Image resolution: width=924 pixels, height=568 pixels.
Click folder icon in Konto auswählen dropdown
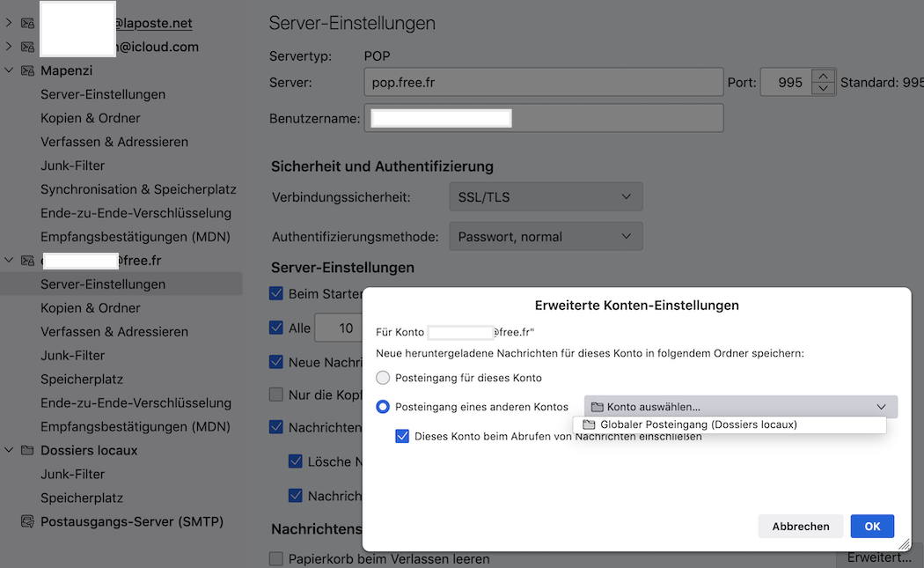point(597,407)
